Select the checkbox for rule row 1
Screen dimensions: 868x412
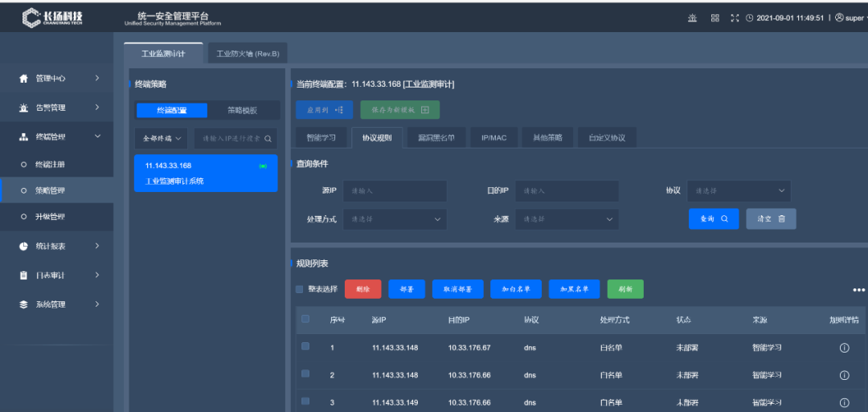point(305,347)
